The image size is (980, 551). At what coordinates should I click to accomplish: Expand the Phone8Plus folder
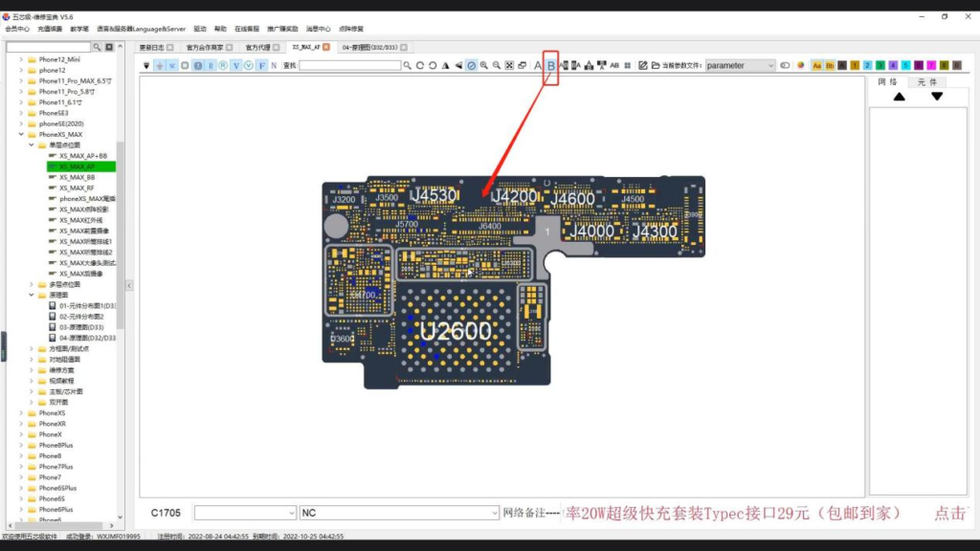click(x=21, y=446)
